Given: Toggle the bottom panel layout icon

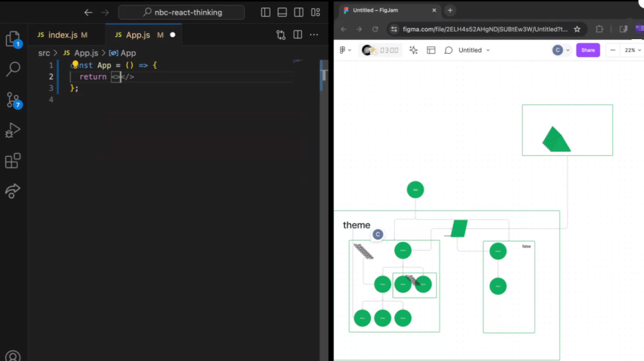Looking at the screenshot, I should click(x=282, y=12).
